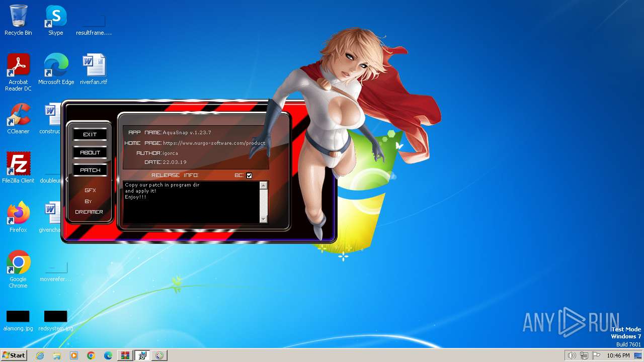
Task: Select the Google Chrome desktop shortcut
Action: 18,269
